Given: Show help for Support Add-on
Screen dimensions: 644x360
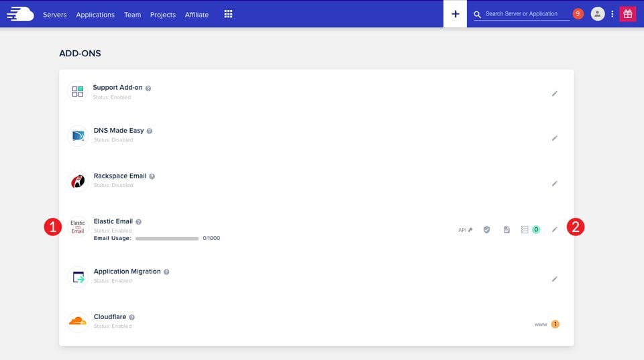Looking at the screenshot, I should 148,88.
